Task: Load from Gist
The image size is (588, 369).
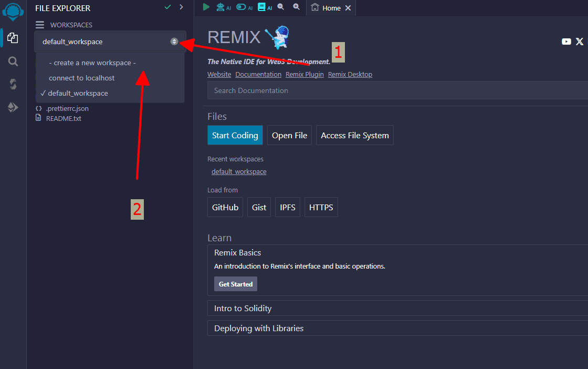Action: click(259, 207)
